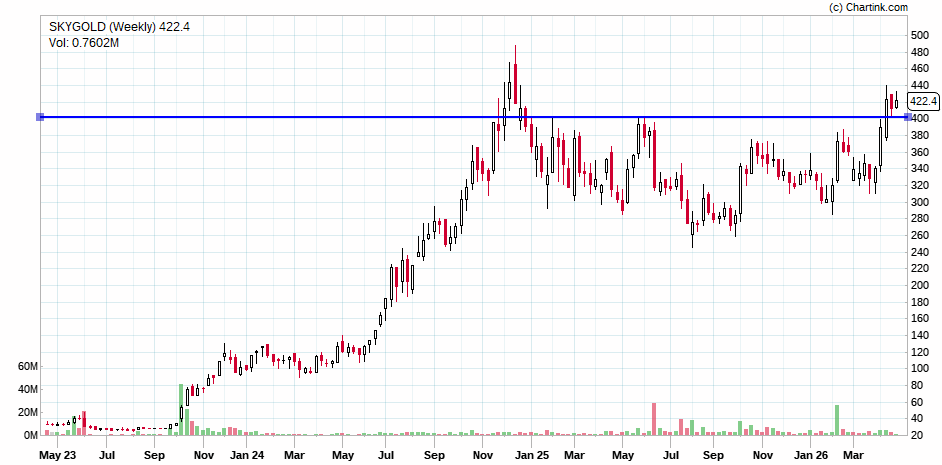942x465 pixels.
Task: Click the Jan 26 date axis label
Action: pos(809,455)
